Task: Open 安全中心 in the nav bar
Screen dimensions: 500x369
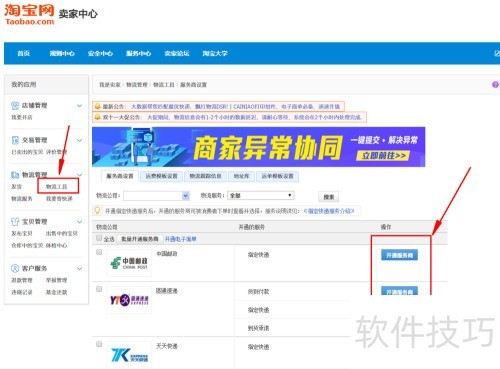Action: coord(100,53)
